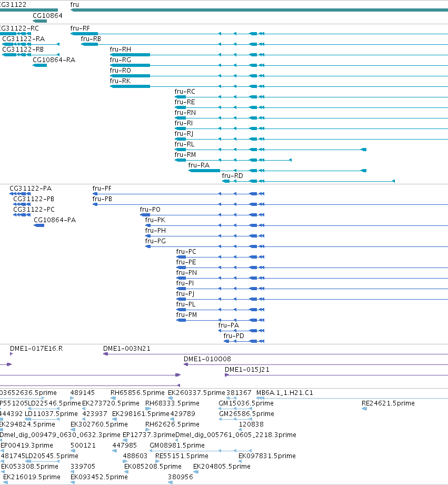Select EST label "EK204805.5prime"
The height and width of the screenshot is (485, 448).
click(222, 466)
